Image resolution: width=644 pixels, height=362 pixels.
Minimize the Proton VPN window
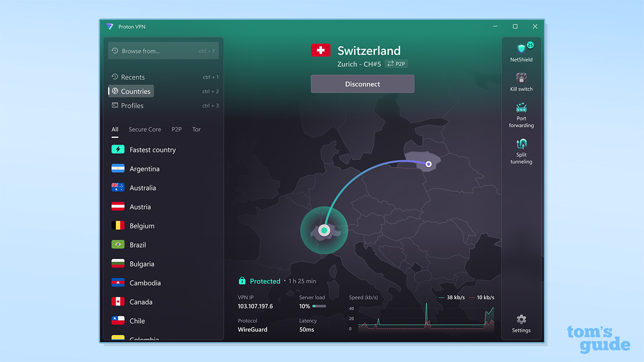point(495,26)
